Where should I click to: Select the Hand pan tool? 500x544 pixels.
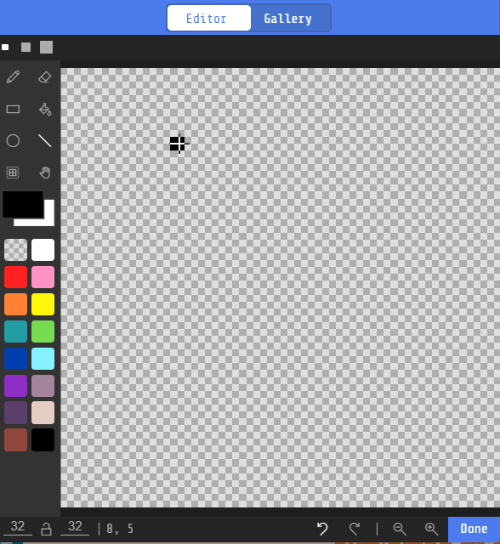tap(45, 172)
